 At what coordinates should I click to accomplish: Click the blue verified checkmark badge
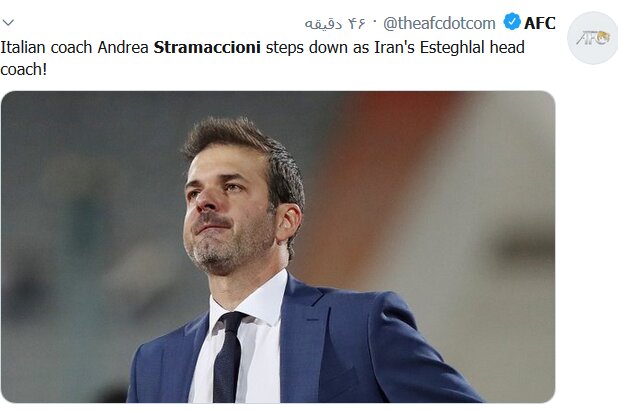[x=512, y=22]
